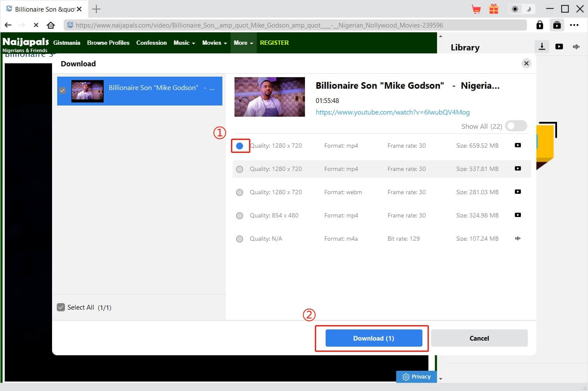Open the More dropdown menu
Viewport: 588px width, 391px height.
(x=243, y=43)
